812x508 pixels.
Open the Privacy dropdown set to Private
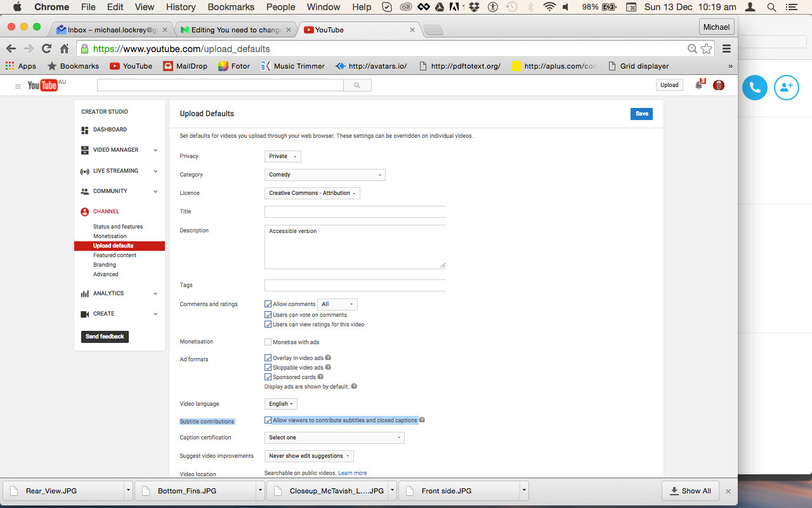click(283, 156)
